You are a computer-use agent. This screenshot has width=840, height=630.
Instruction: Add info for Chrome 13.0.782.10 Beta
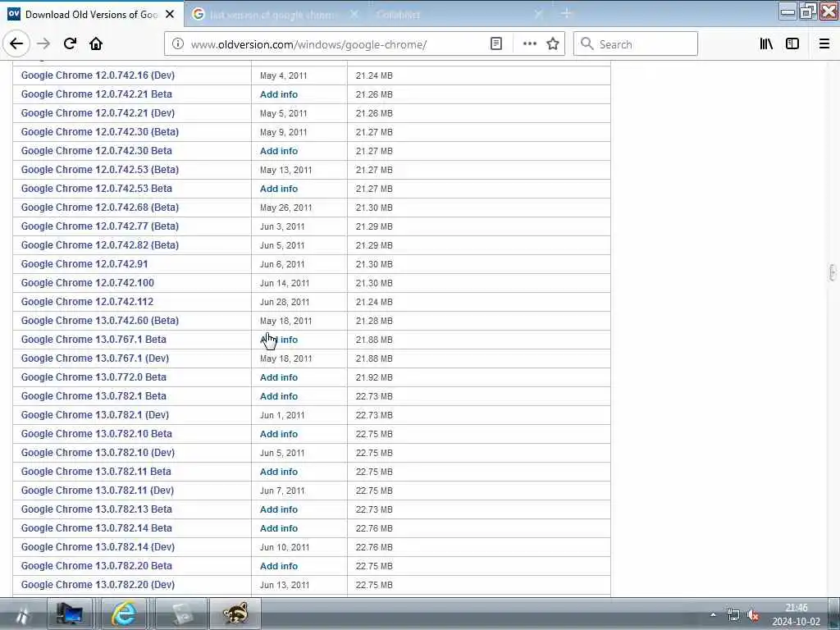point(279,434)
